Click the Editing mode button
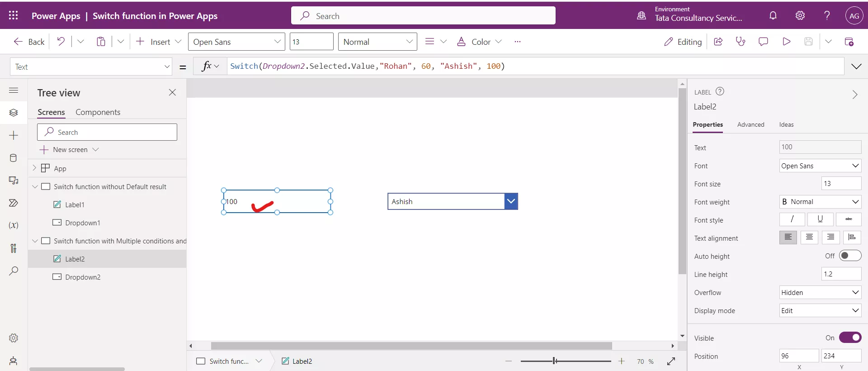868x371 pixels. point(683,42)
